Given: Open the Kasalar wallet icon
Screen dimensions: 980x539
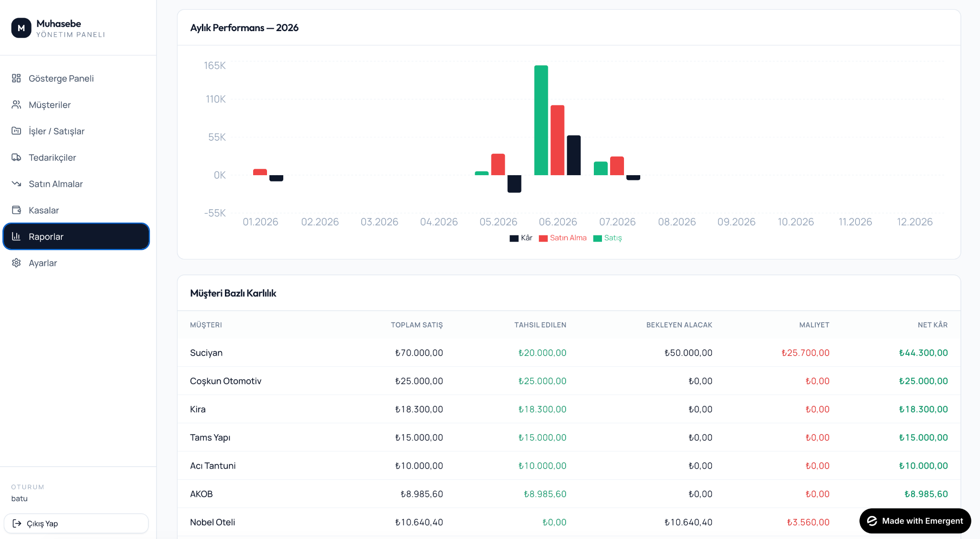Looking at the screenshot, I should [16, 210].
